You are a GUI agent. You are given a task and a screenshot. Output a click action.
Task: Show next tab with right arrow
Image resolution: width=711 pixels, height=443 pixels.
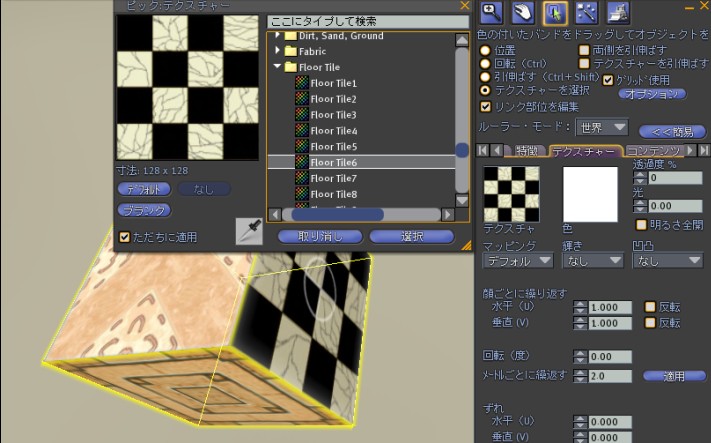(x=690, y=150)
